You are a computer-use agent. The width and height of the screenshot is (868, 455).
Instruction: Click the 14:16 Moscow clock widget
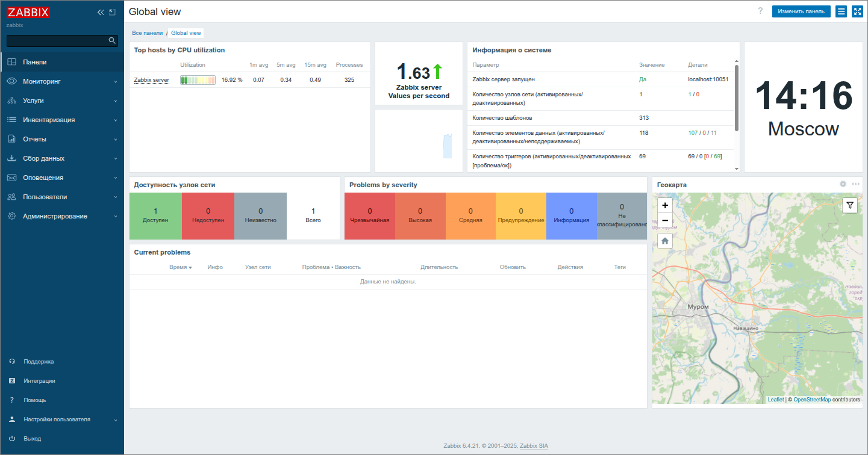[804, 108]
